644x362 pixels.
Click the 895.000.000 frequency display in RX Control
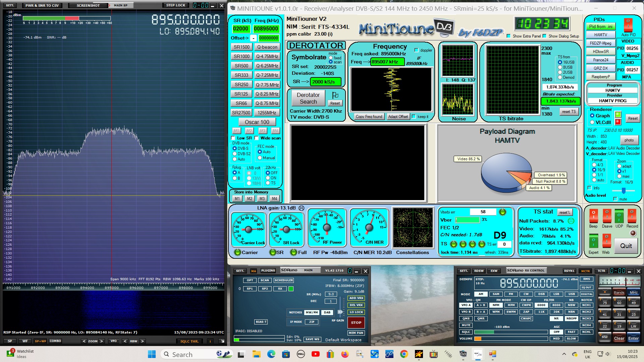[529, 284]
